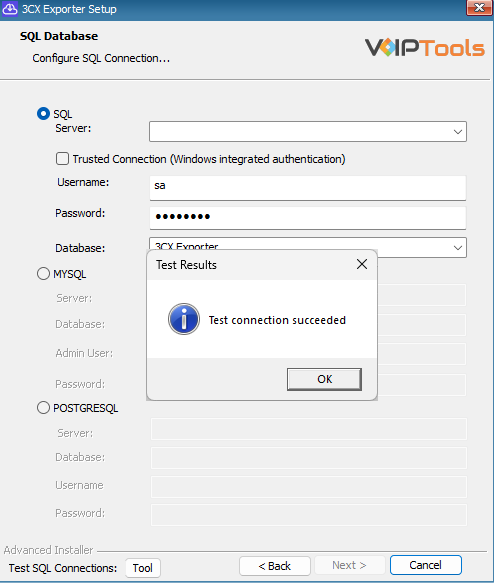The width and height of the screenshot is (494, 583).
Task: Select the MYSQL radio button
Action: click(x=43, y=274)
